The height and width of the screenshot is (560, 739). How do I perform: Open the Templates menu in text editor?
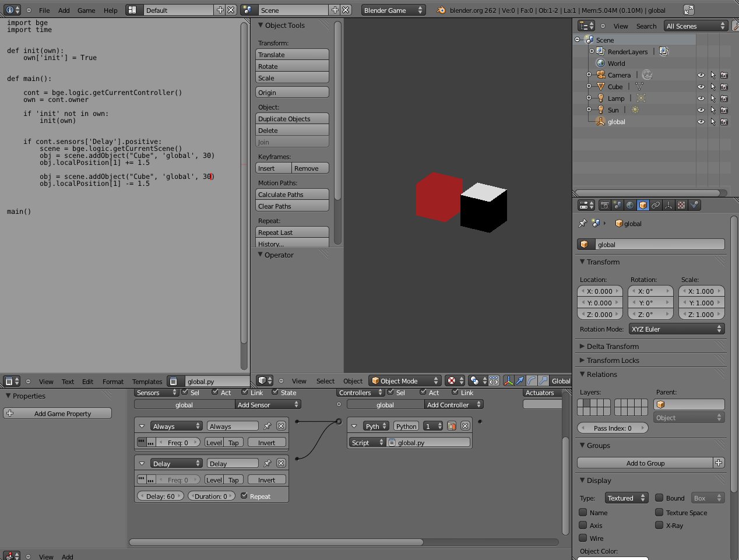(147, 381)
